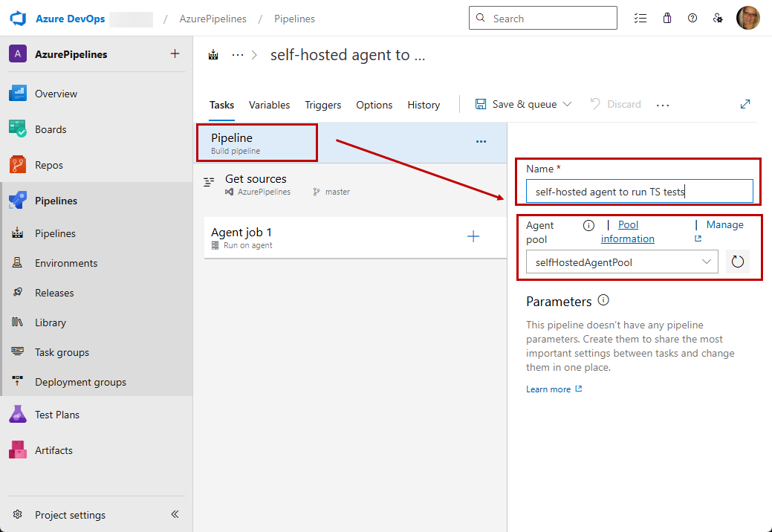Open the User settings icon

click(718, 19)
